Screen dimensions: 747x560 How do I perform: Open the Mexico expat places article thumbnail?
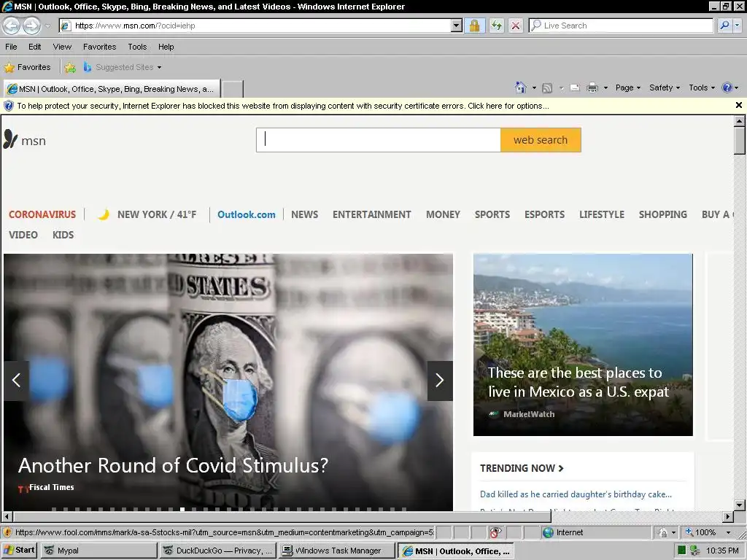583,344
